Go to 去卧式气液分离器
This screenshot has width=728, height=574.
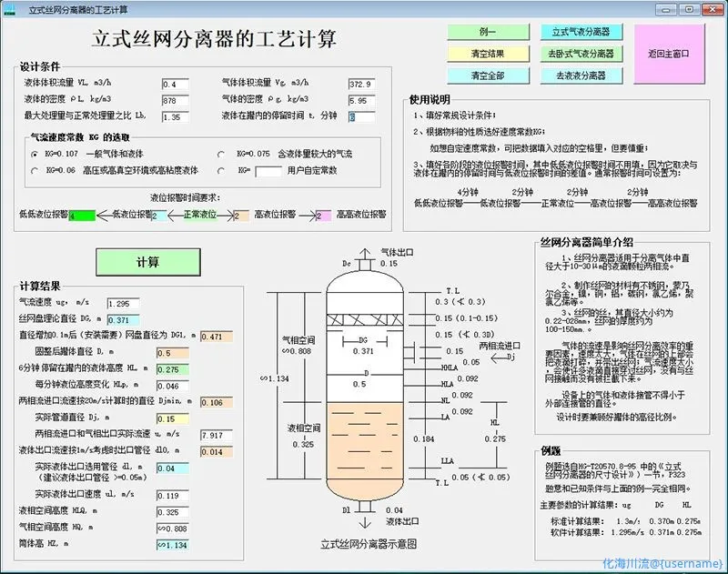581,54
